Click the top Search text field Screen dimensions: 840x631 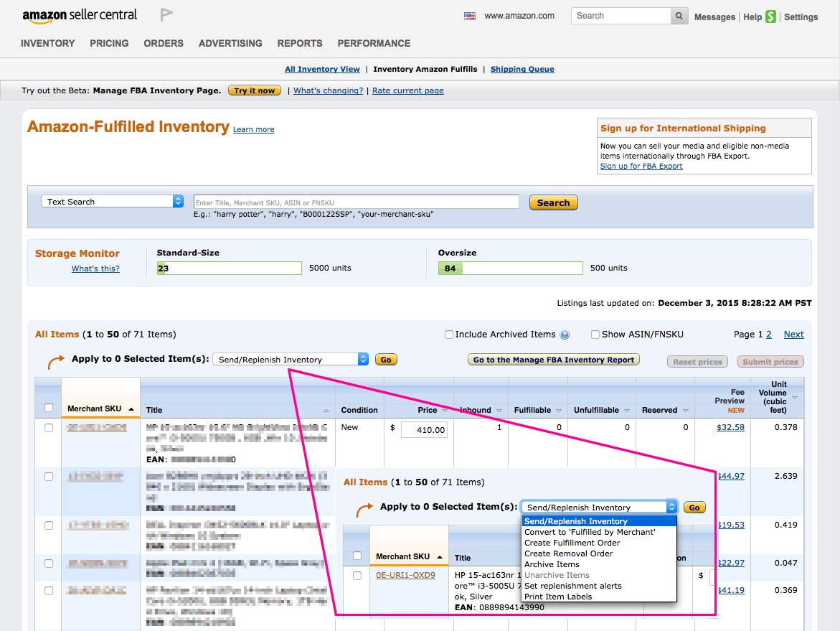point(621,16)
